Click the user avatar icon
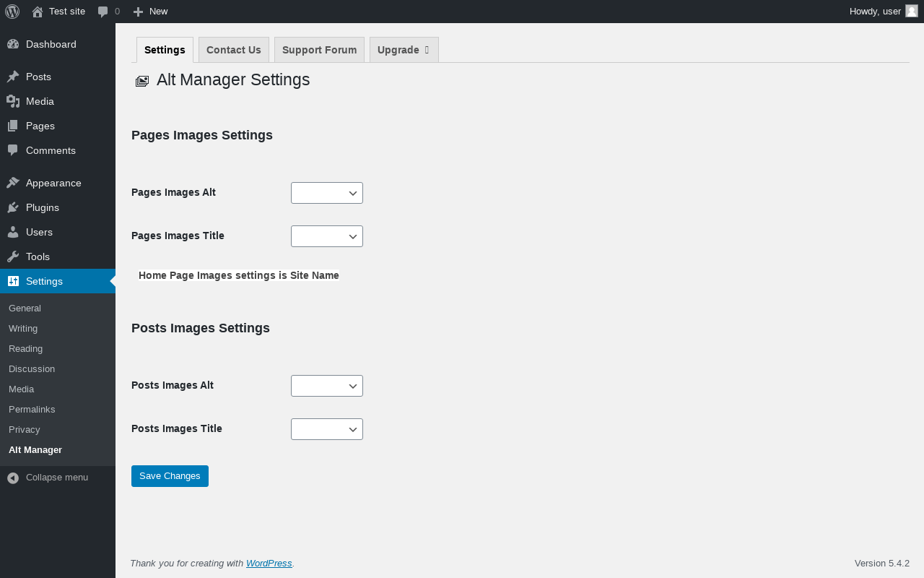The width and height of the screenshot is (924, 578). tap(912, 11)
